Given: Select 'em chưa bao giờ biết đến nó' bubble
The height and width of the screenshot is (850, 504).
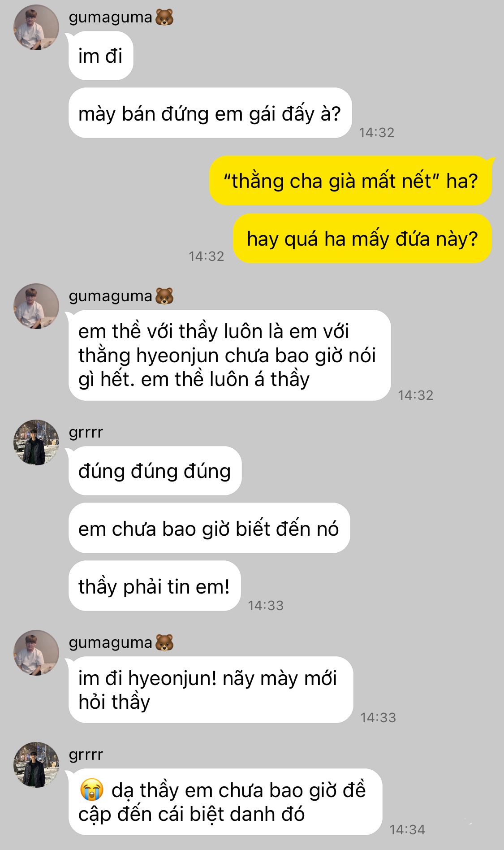Looking at the screenshot, I should click(209, 528).
